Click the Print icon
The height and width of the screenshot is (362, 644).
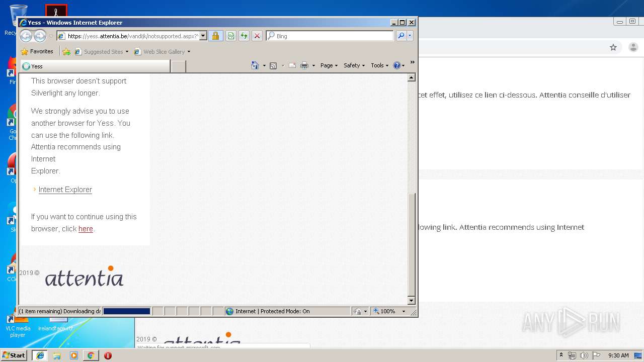(304, 65)
